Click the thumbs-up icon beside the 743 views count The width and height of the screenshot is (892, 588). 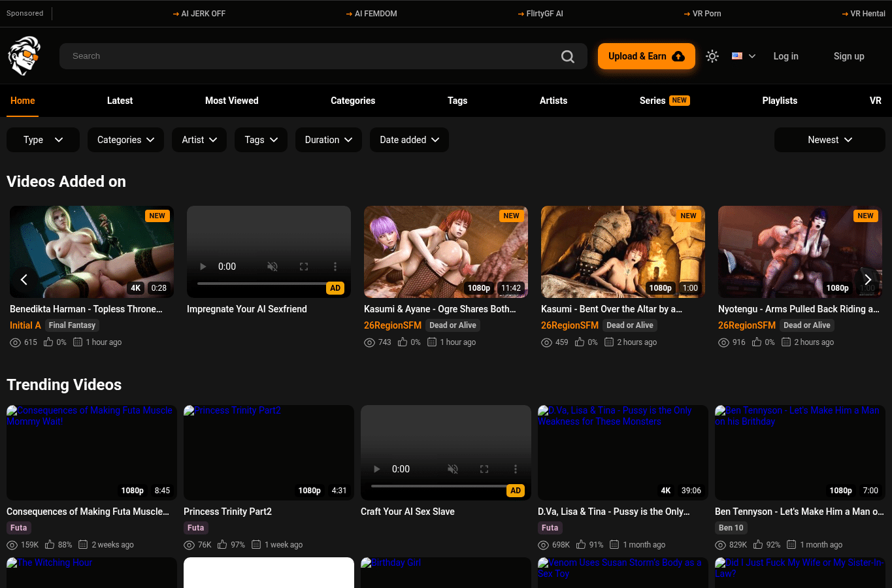pos(403,342)
